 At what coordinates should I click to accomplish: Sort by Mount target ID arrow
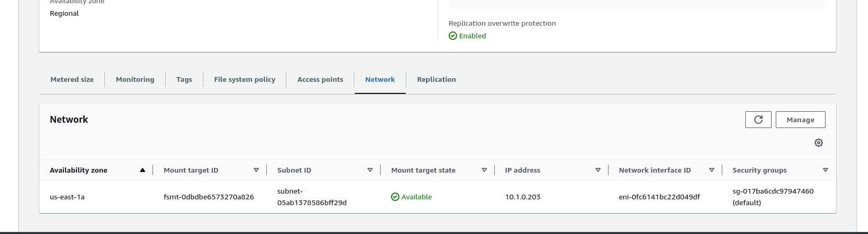click(256, 170)
